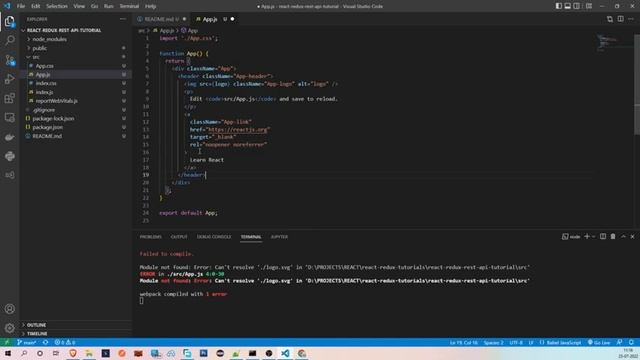
Task: Start Go Live server from status bar
Action: (599, 342)
